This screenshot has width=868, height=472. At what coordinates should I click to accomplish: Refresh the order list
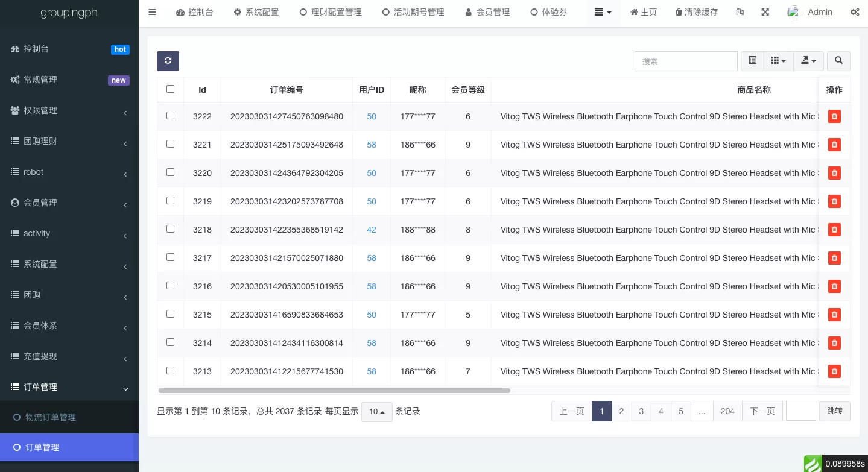(168, 61)
